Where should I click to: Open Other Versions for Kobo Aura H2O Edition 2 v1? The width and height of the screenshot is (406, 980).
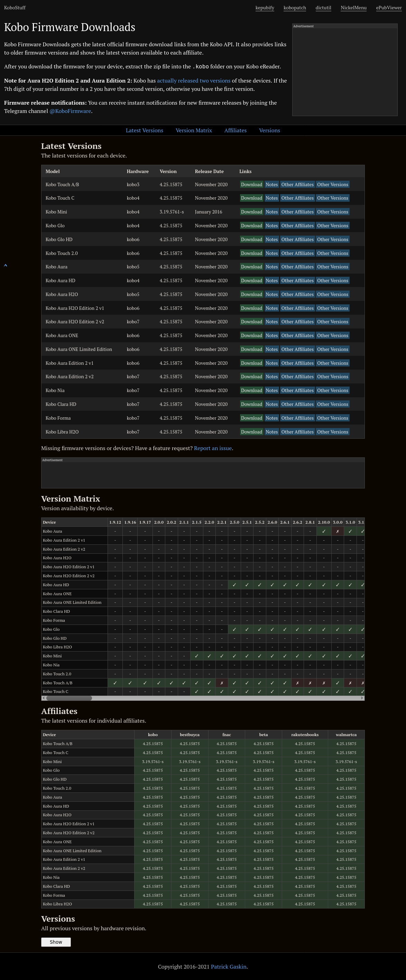point(332,308)
